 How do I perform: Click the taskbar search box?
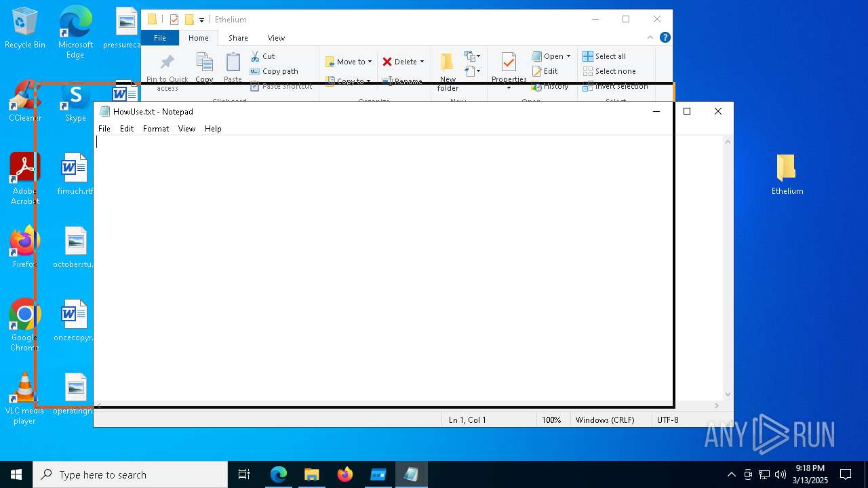click(130, 474)
